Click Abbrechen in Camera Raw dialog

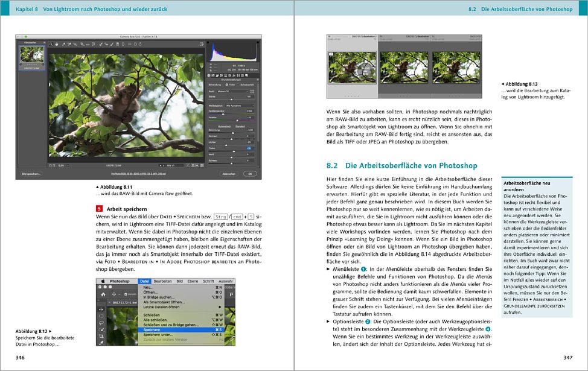point(229,174)
